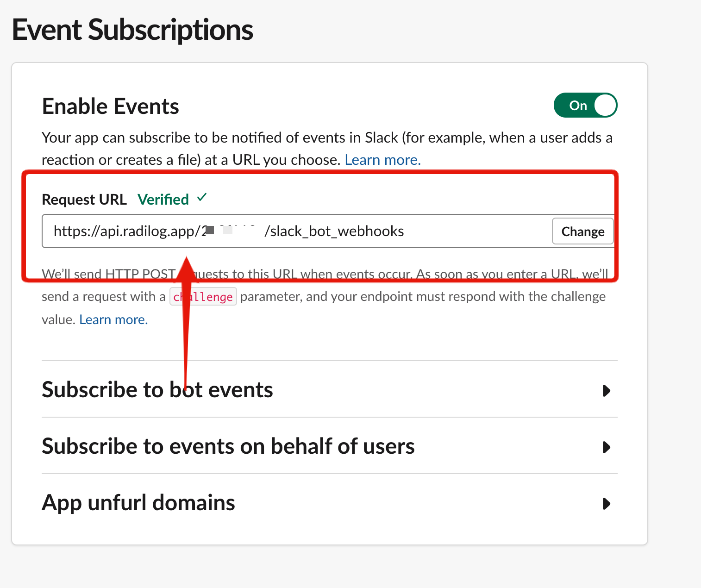Click the 'On' label inside the switch
The image size is (701, 588).
[578, 106]
